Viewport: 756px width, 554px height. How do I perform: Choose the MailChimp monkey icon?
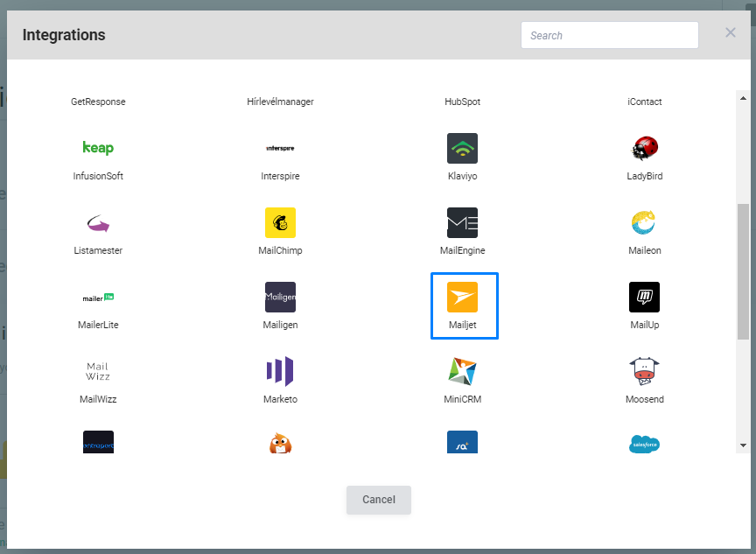(280, 223)
